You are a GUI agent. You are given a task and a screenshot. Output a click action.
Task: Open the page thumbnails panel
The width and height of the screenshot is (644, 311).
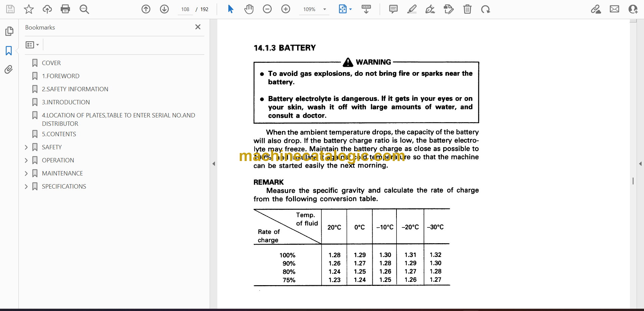tap(9, 31)
